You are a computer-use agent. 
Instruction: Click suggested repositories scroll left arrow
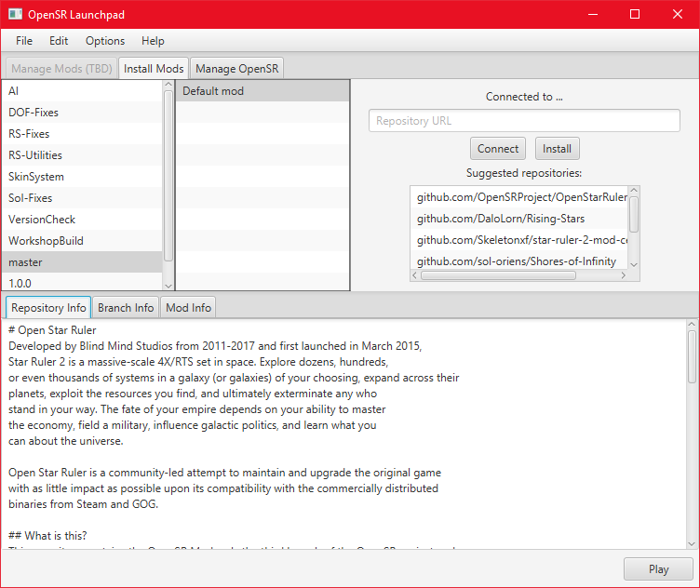pyautogui.click(x=415, y=275)
